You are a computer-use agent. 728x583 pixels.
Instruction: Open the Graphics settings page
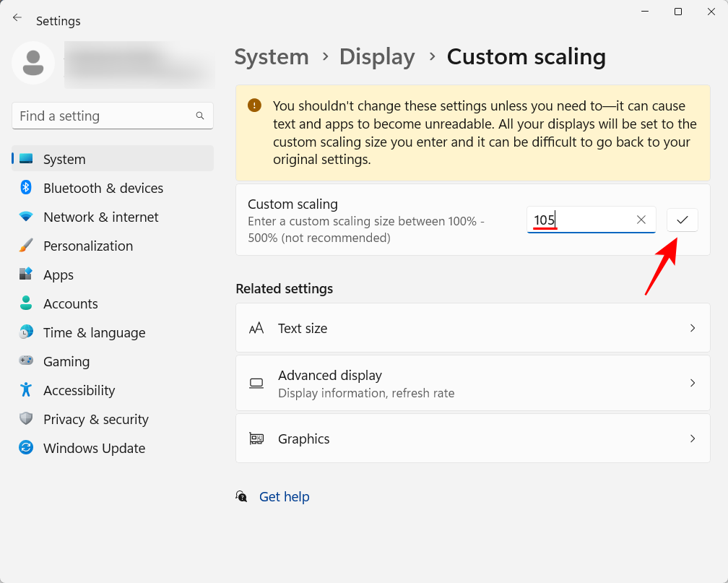click(473, 439)
